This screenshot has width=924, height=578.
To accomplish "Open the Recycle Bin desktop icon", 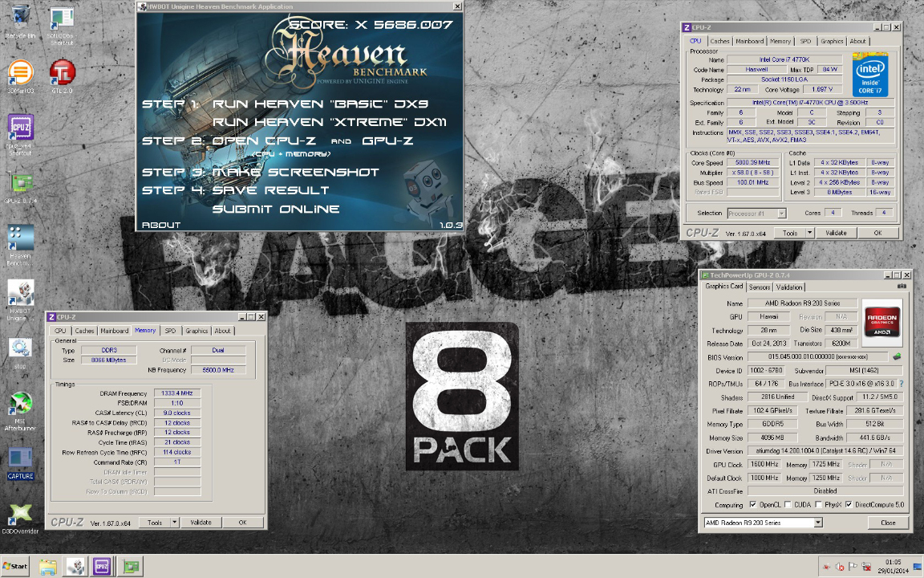I will (20, 22).
